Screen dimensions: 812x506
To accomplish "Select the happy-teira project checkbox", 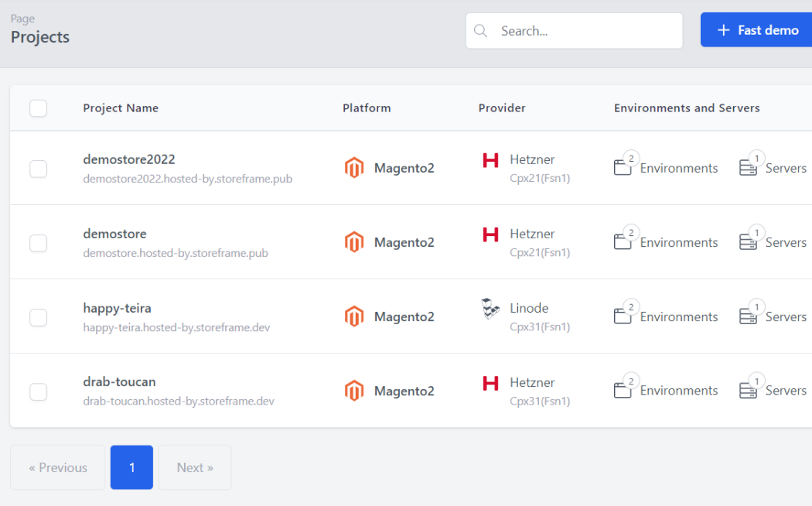I will [x=39, y=317].
